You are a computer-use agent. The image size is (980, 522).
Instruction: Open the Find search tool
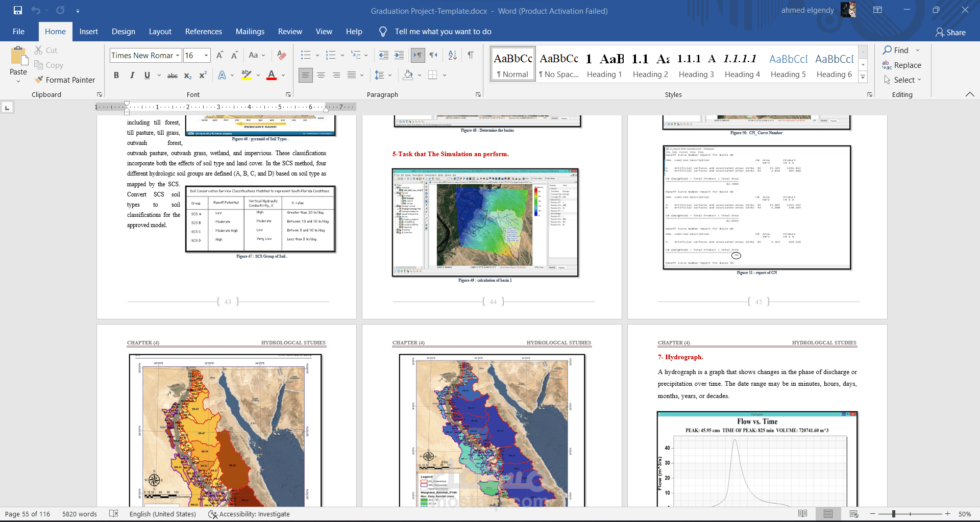point(896,50)
